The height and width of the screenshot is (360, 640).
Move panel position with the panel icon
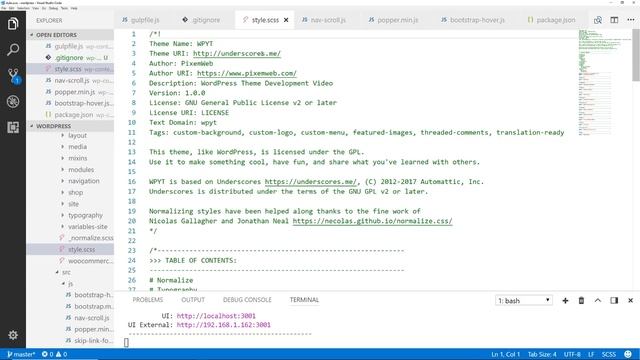[x=614, y=300]
